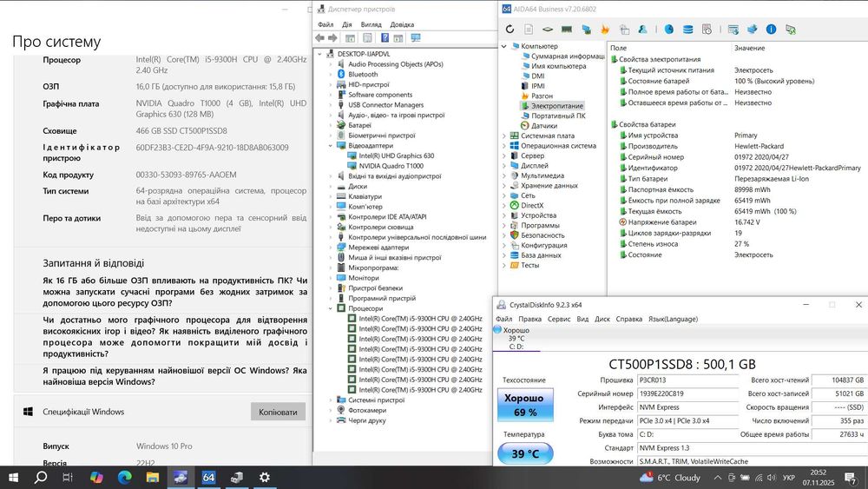Open File Explorer from taskbar
Image resolution: width=868 pixels, height=489 pixels.
tap(152, 478)
